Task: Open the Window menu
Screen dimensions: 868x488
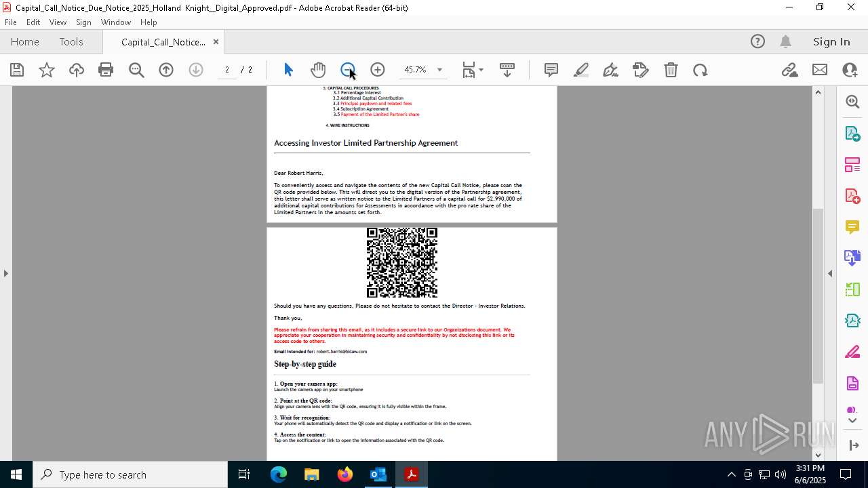Action: click(116, 22)
